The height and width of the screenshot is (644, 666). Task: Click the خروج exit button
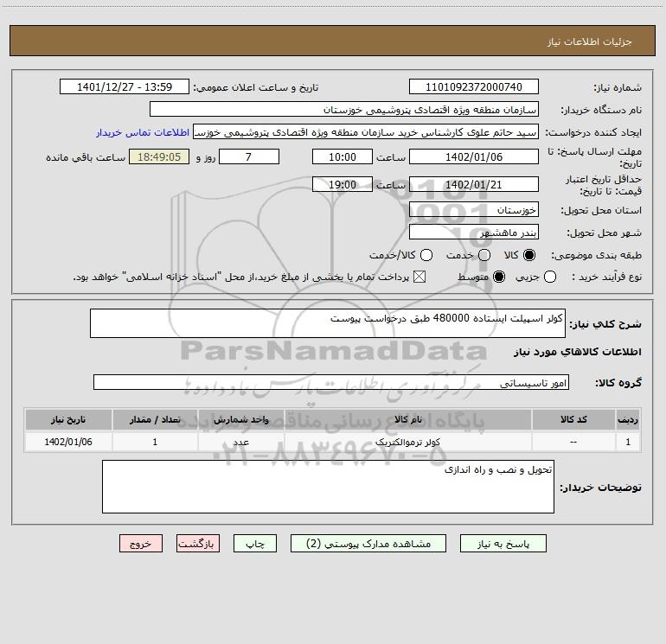(x=141, y=544)
